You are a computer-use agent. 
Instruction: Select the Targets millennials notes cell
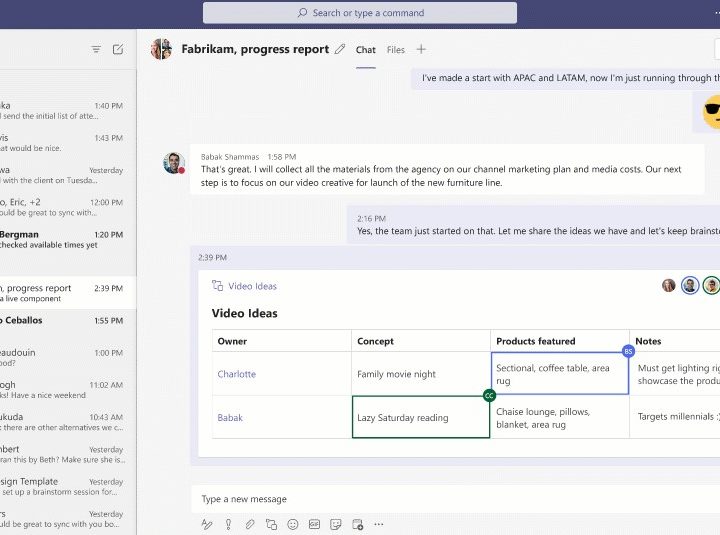tap(675, 417)
